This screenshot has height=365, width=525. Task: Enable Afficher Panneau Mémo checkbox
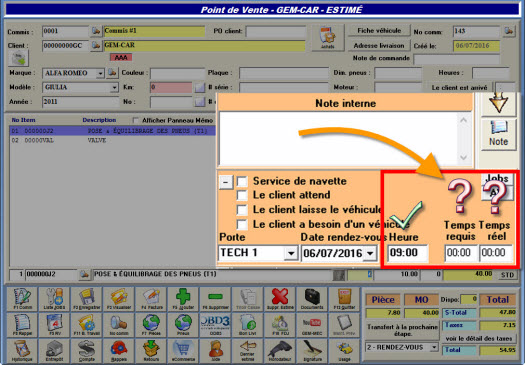136,120
